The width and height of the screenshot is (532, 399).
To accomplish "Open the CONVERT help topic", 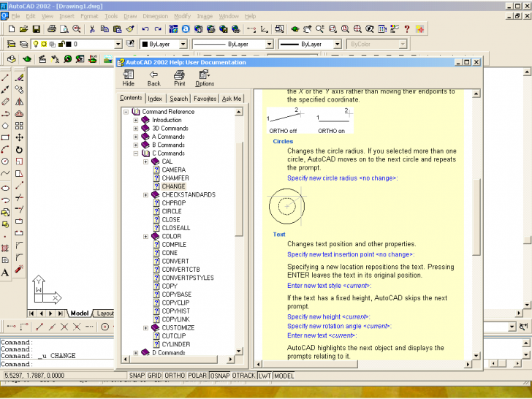I will 175,262.
